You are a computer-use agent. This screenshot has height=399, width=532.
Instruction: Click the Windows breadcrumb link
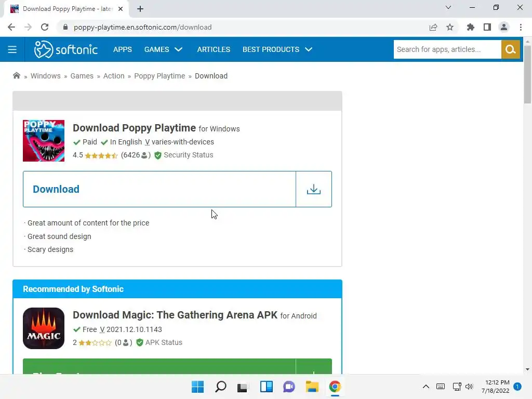(x=46, y=76)
